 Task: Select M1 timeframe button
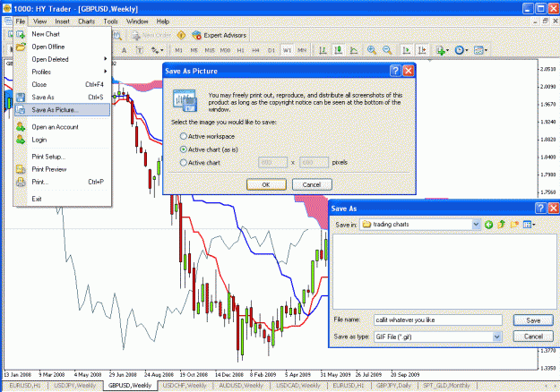[x=178, y=50]
